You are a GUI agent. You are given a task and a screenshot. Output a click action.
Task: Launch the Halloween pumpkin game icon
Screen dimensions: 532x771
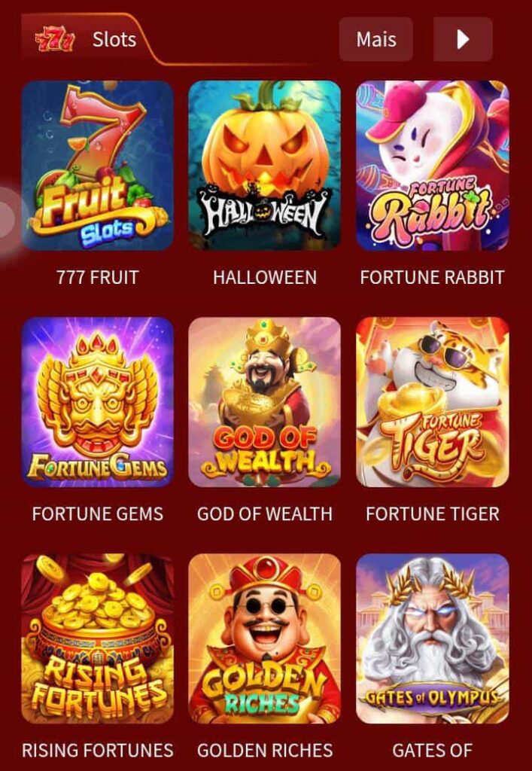pyautogui.click(x=264, y=165)
